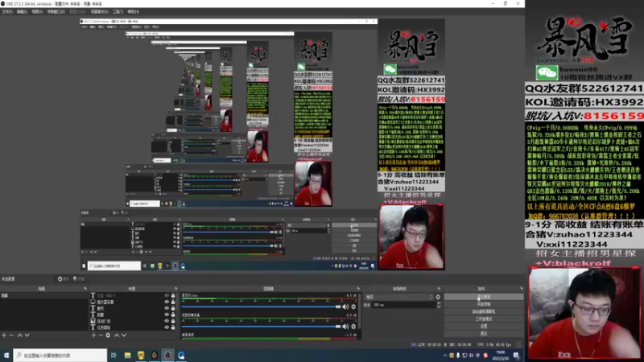Move source down in Sources list
Viewport: 644px width, 362px height.
coord(124,335)
